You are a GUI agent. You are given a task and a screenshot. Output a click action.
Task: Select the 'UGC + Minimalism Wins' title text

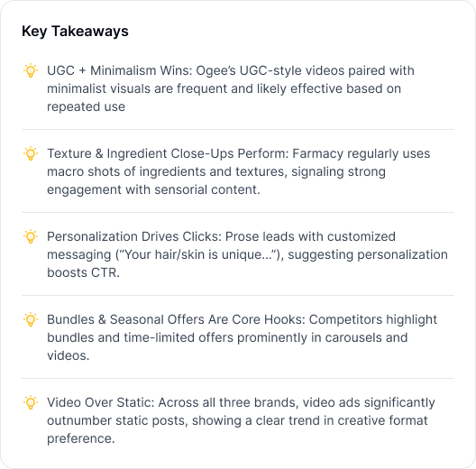coord(120,70)
